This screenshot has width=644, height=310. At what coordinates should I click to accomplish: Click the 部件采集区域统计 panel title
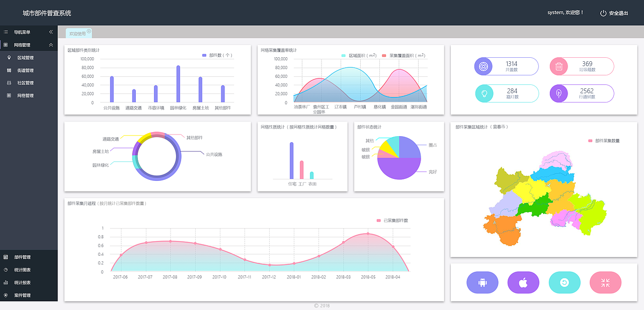click(x=482, y=127)
